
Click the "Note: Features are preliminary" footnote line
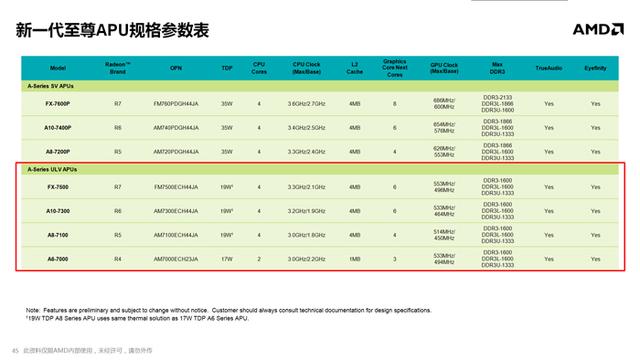point(229,311)
